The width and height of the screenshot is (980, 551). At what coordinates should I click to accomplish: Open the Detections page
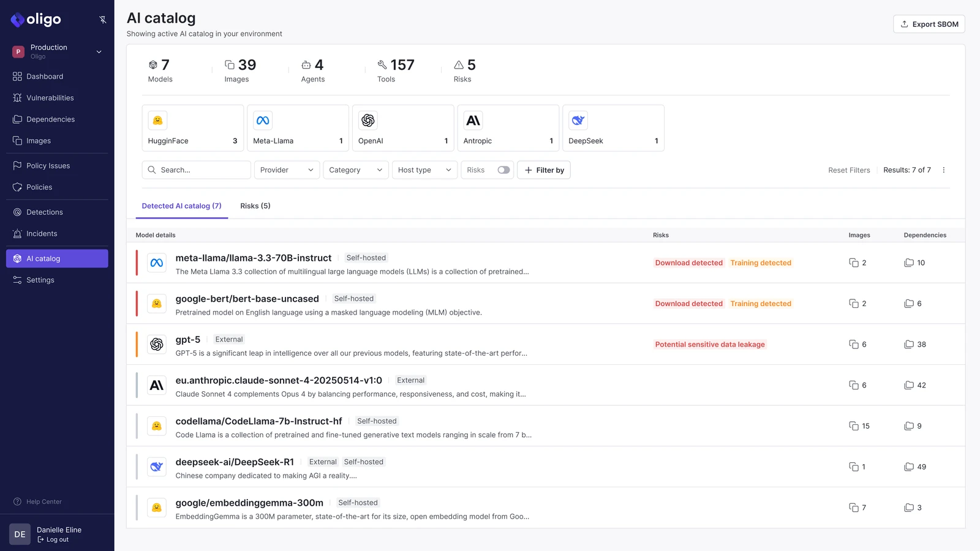coord(45,212)
